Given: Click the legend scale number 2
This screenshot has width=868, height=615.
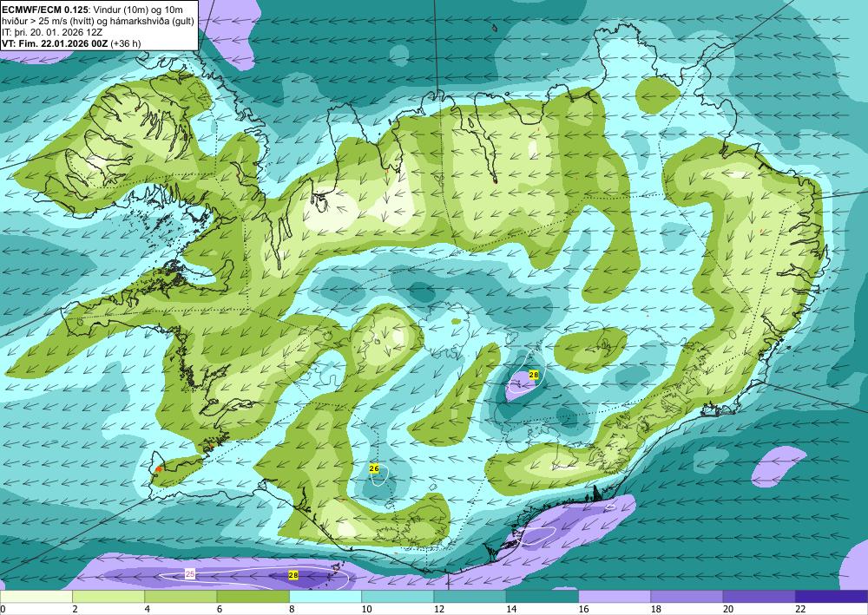Looking at the screenshot, I should pos(75,609).
